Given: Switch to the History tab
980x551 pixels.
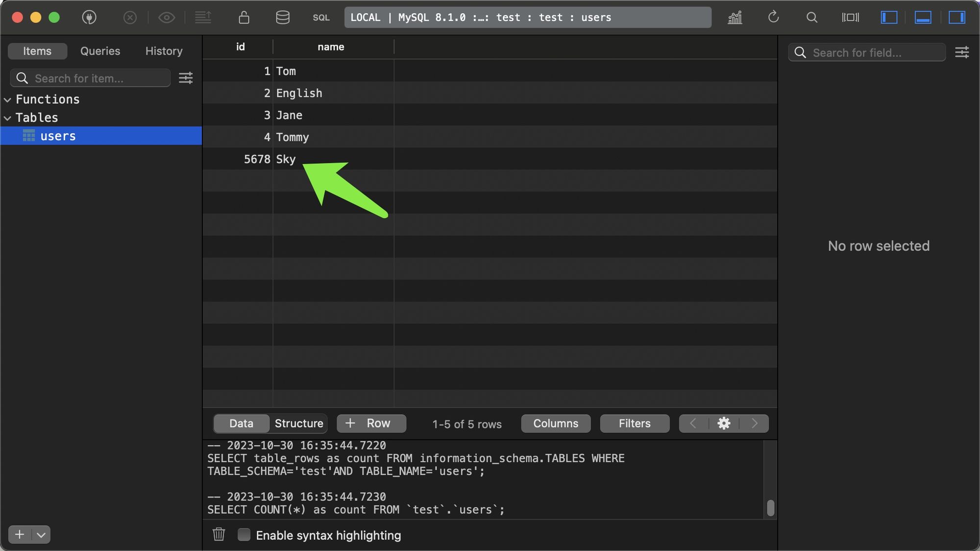Looking at the screenshot, I should (x=164, y=51).
